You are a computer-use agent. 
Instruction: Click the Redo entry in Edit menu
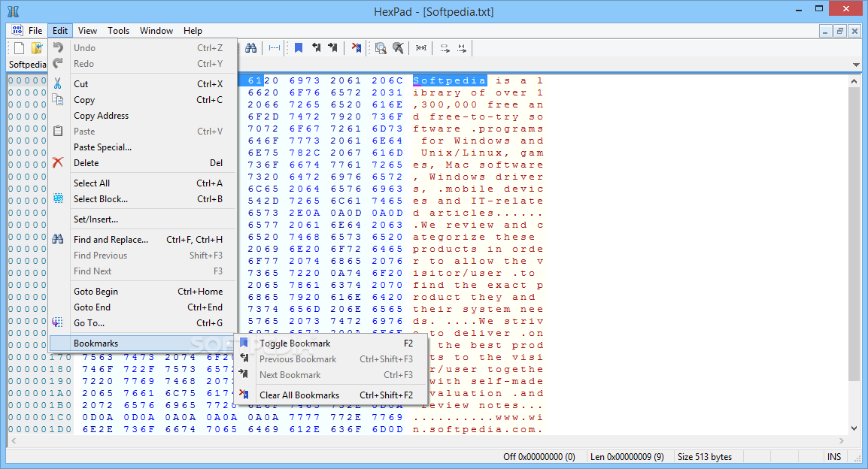tap(144, 64)
